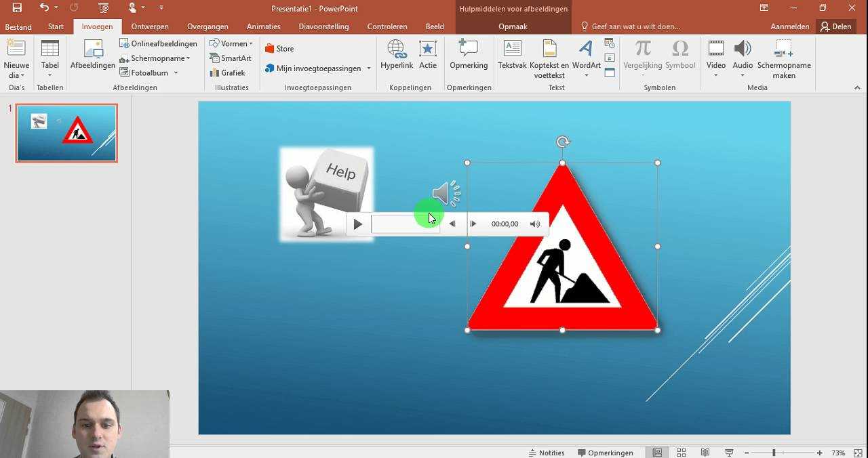Switch to the Animaties ribbon tab

263,26
